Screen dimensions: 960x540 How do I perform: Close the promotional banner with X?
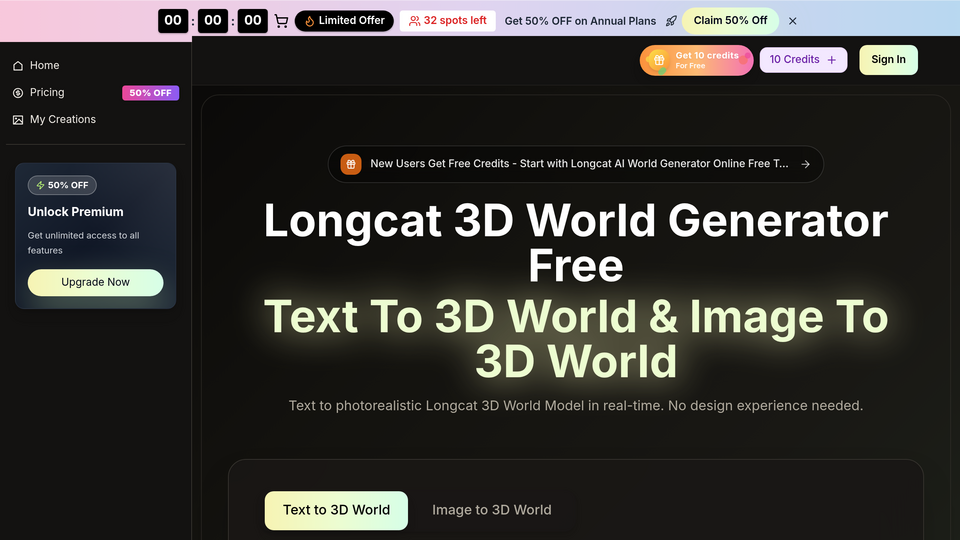(x=793, y=21)
